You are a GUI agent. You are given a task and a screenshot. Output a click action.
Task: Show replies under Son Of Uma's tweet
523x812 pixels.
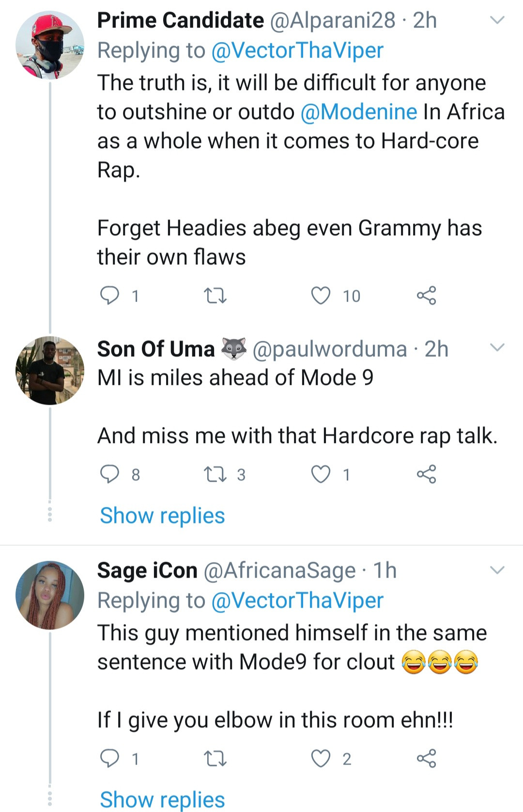pos(162,516)
